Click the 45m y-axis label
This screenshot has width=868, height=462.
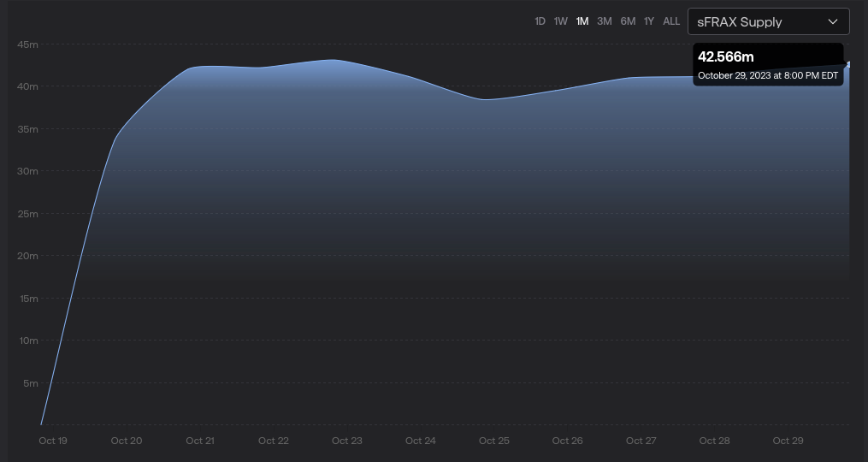pyautogui.click(x=27, y=44)
